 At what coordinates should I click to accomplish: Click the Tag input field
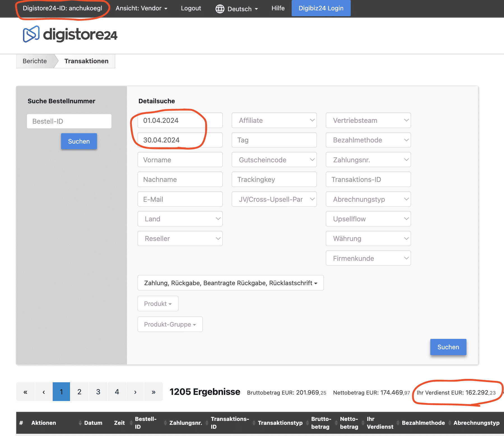coord(274,140)
